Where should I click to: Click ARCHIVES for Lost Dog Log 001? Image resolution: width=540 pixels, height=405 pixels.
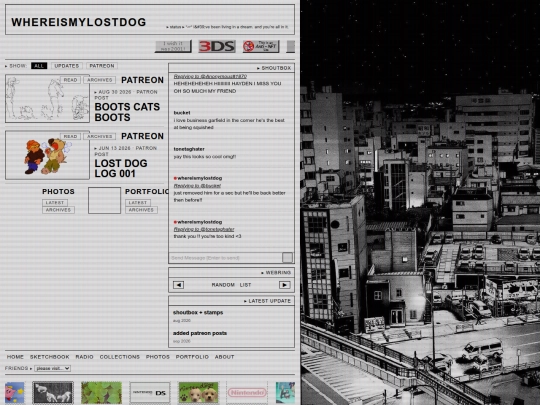pos(100,136)
